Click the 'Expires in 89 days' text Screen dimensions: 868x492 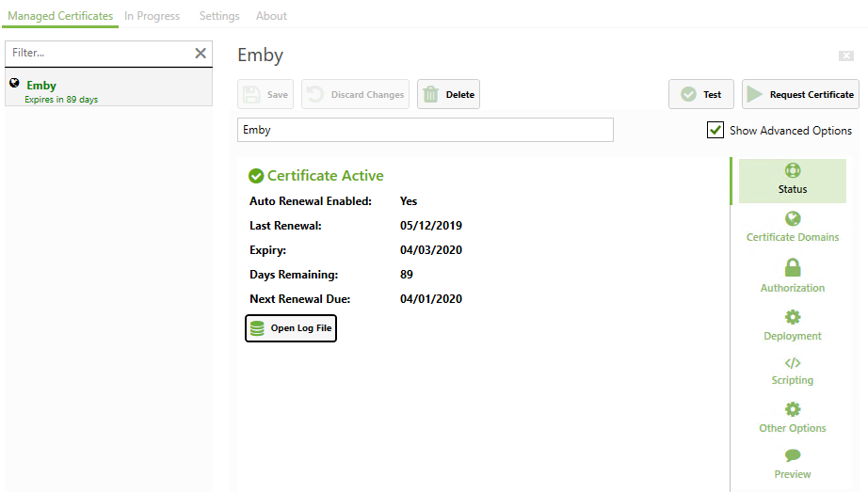[61, 100]
